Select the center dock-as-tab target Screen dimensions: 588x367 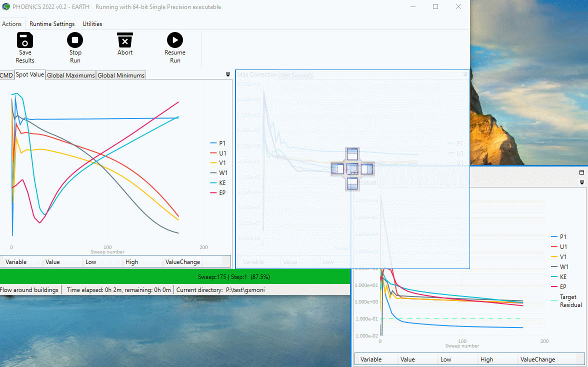352,169
